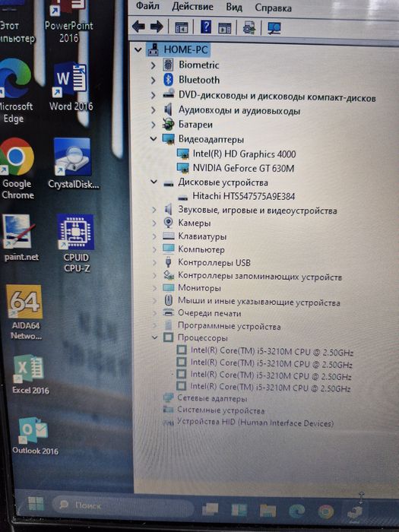
Task: Expand Контроллеры USB category
Action: click(154, 263)
